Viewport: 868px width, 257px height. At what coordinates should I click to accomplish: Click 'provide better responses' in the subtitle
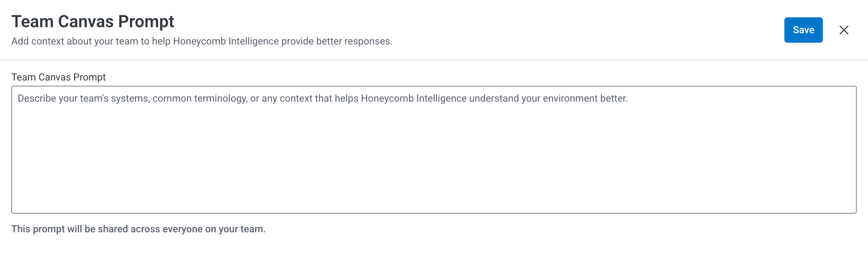[x=337, y=41]
